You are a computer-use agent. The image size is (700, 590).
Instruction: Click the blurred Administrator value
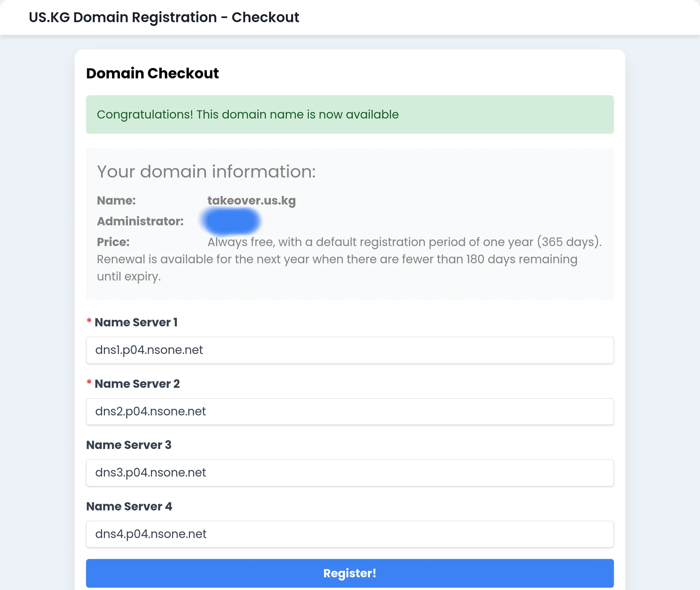coord(231,221)
